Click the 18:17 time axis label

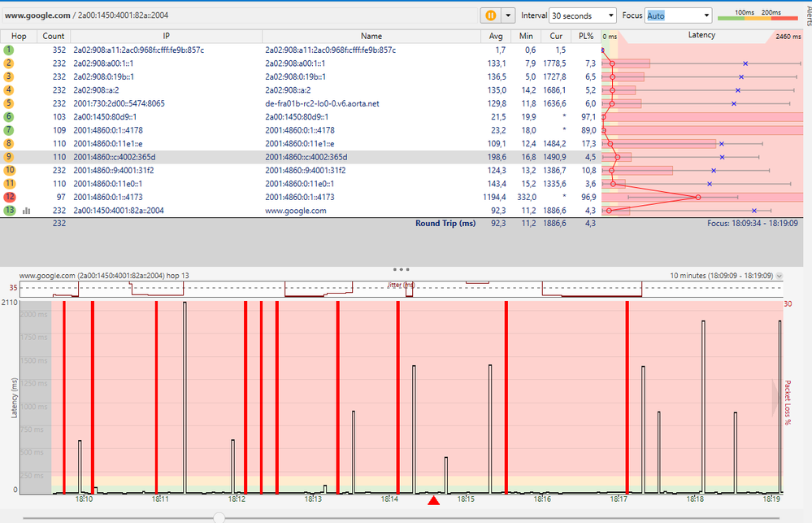[619, 499]
